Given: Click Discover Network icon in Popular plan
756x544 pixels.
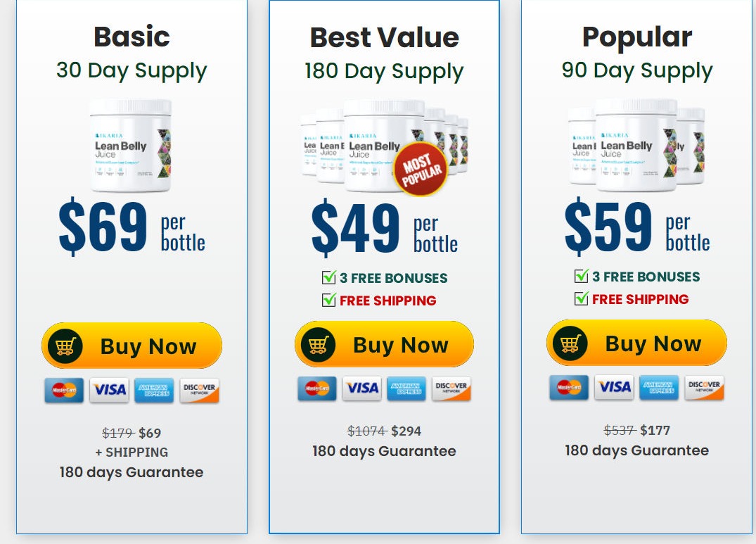Looking at the screenshot, I should tap(703, 388).
